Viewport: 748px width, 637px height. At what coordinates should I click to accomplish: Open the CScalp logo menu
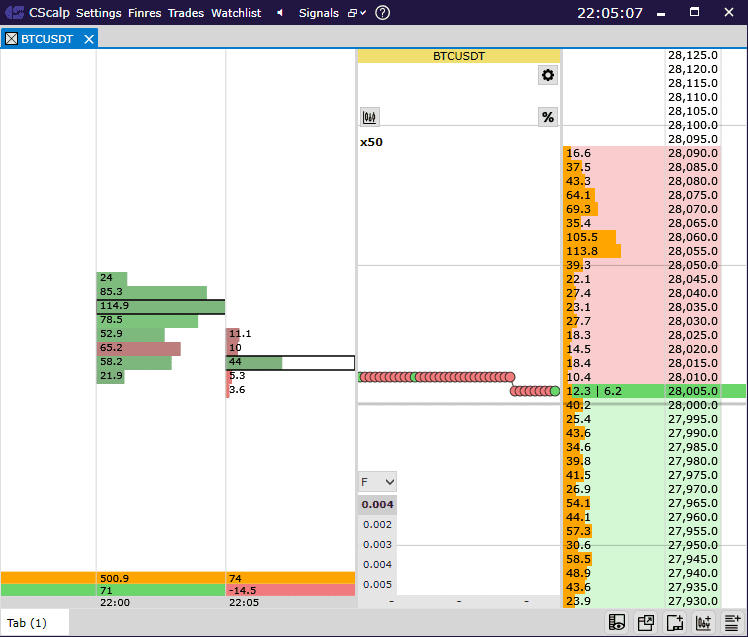pos(37,12)
